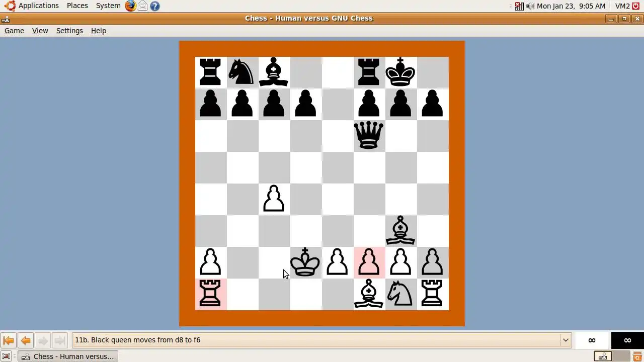This screenshot has height=362, width=644.
Task: Open the Settings menu
Action: pyautogui.click(x=69, y=31)
